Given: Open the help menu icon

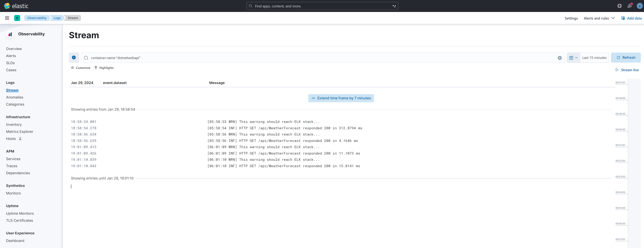Looking at the screenshot, I should tap(619, 6).
